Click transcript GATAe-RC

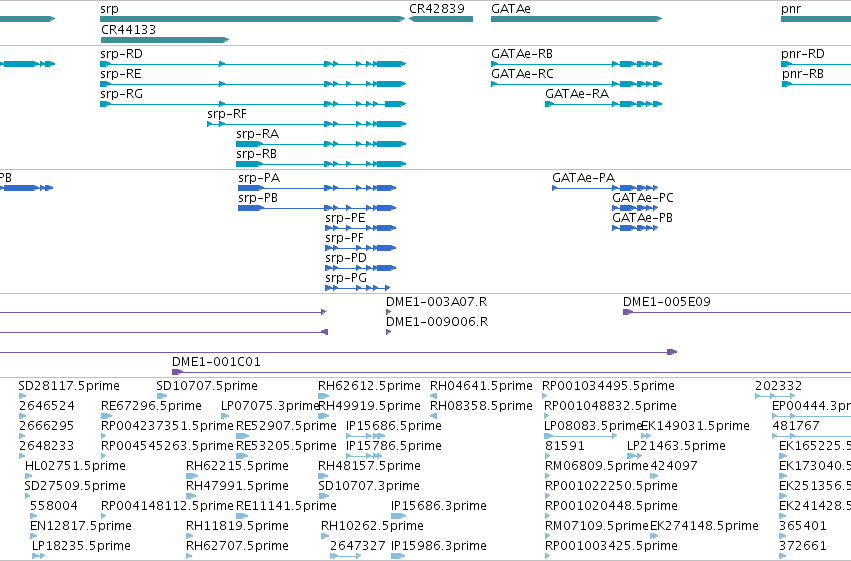click(576, 84)
